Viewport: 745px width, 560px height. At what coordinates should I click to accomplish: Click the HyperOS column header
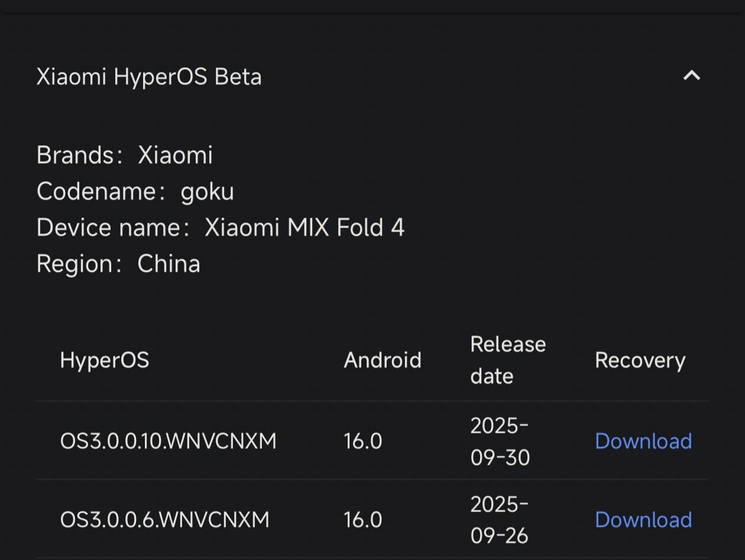coord(105,360)
